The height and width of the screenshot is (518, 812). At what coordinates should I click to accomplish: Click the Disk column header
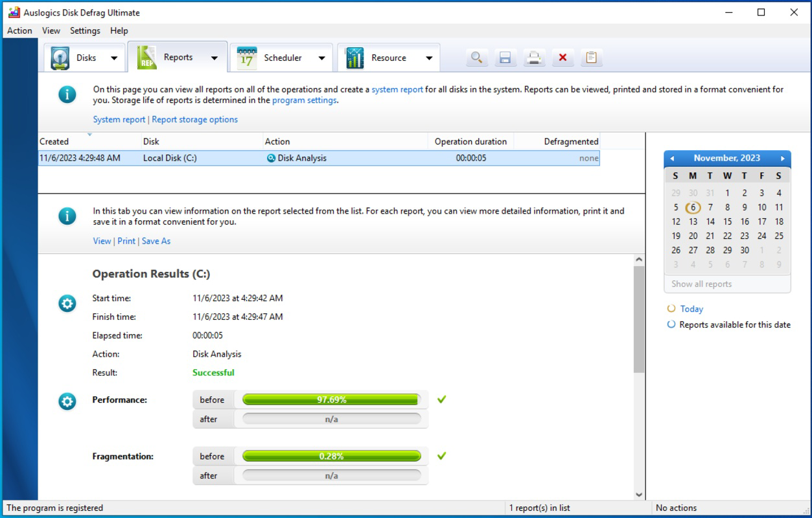click(202, 141)
